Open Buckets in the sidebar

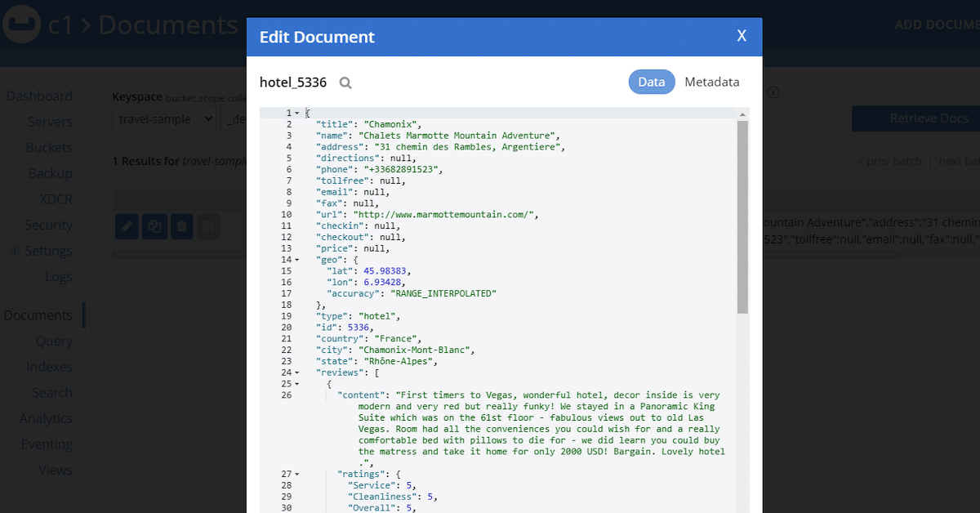point(49,148)
